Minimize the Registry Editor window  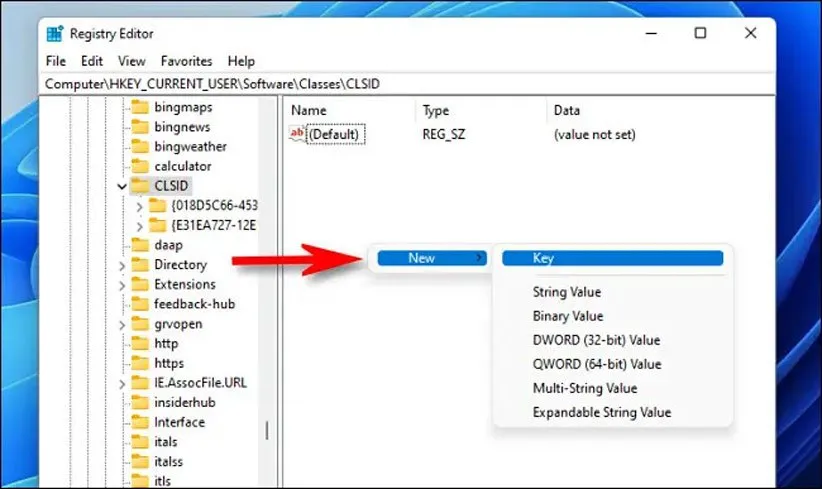[651, 33]
